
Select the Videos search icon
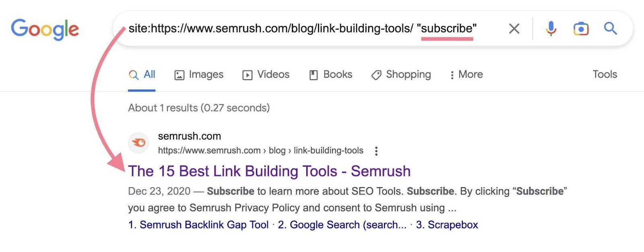[x=248, y=74]
